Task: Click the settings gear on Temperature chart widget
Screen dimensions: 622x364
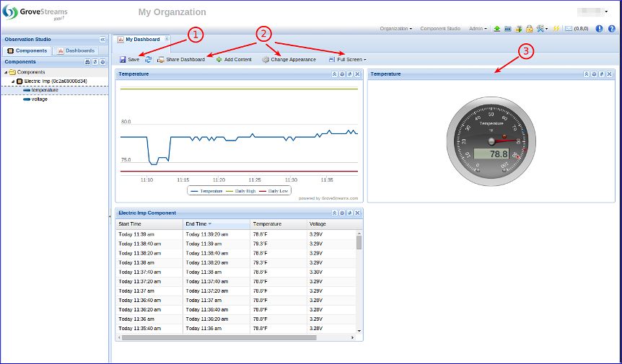Action: 342,74
